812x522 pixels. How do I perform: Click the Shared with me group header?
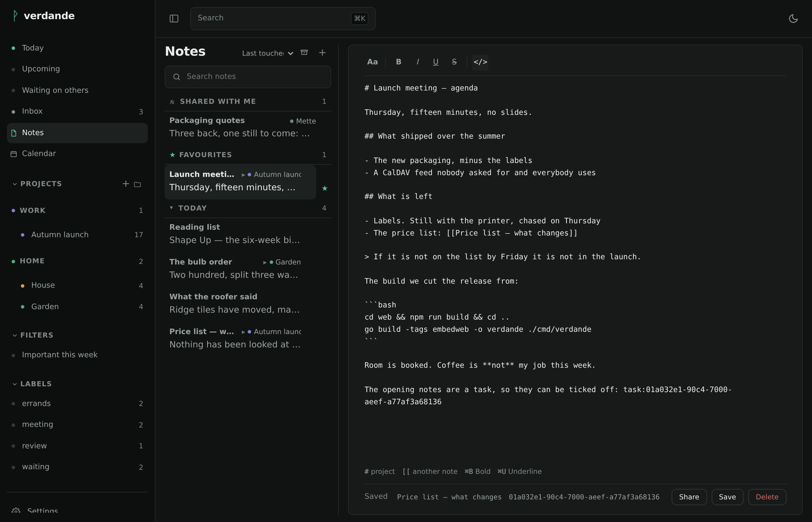coord(248,101)
